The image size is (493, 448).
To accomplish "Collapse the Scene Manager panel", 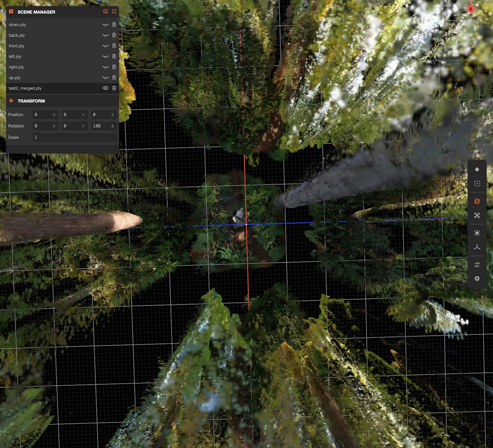I will point(36,12).
